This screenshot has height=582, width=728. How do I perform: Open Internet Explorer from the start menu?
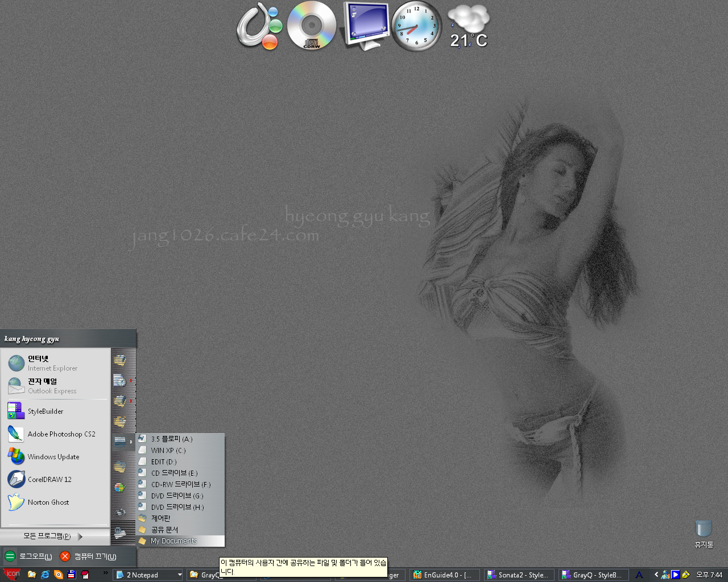click(55, 363)
